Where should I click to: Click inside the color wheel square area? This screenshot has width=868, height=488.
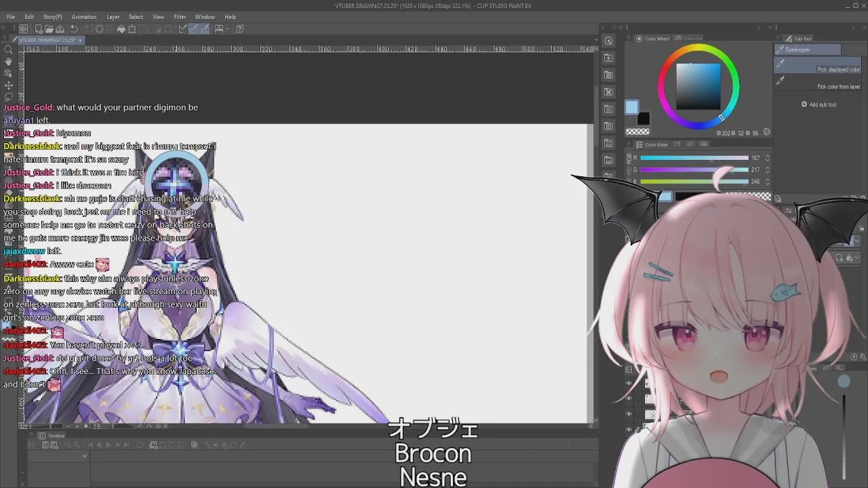[698, 86]
